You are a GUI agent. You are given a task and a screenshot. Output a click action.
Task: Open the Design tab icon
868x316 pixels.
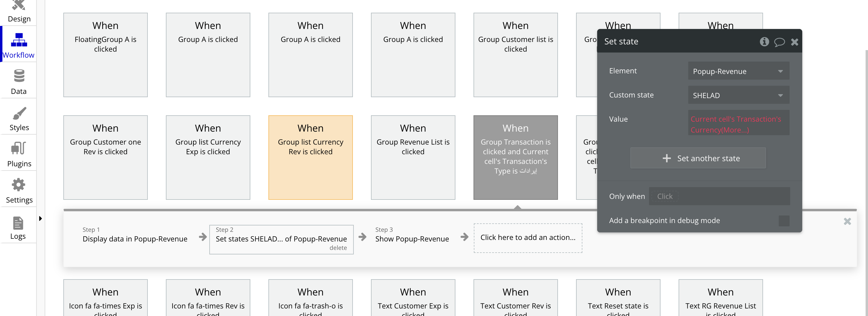[x=18, y=5]
